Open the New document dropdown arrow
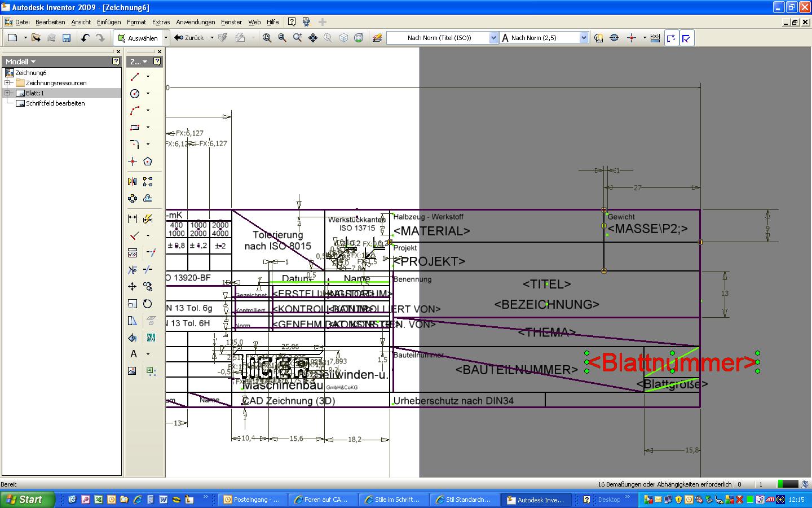This screenshot has height=508, width=812. (x=25, y=38)
